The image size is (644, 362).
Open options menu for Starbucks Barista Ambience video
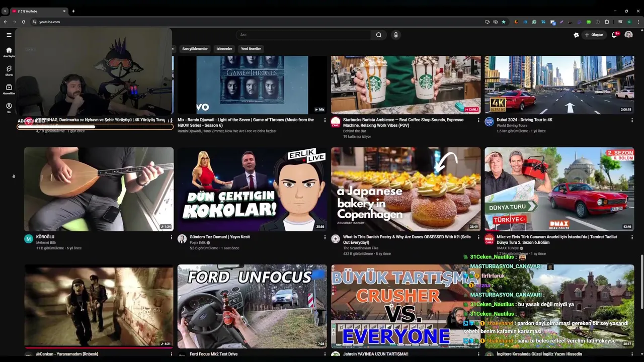[478, 120]
